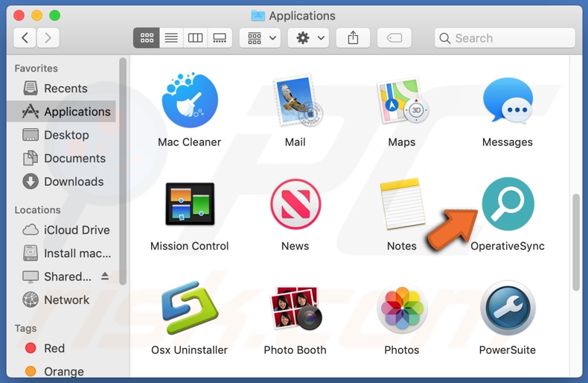Open Documents in the sidebar
The width and height of the screenshot is (588, 383).
[61, 158]
